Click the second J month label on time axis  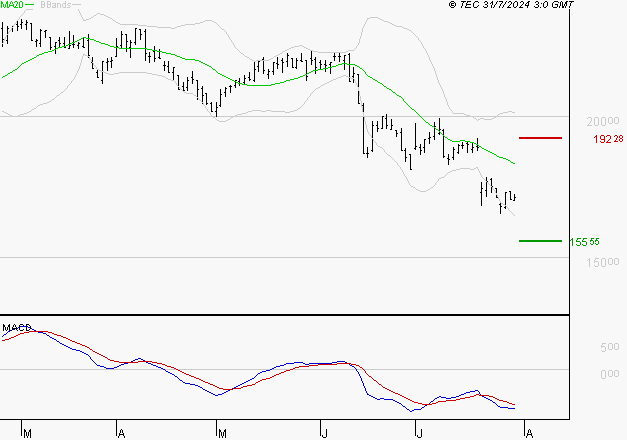(419, 434)
